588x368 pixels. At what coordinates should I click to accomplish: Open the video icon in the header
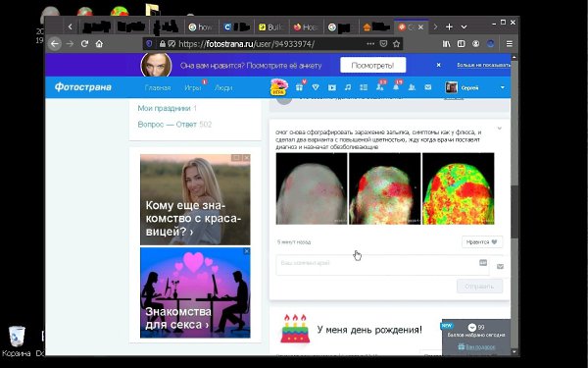(x=332, y=87)
